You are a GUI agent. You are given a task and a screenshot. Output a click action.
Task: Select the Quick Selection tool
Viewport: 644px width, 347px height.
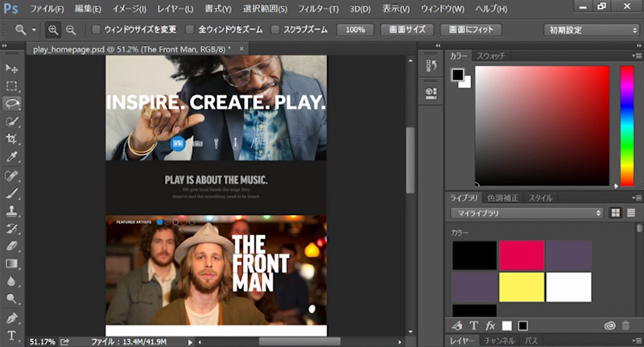(11, 122)
